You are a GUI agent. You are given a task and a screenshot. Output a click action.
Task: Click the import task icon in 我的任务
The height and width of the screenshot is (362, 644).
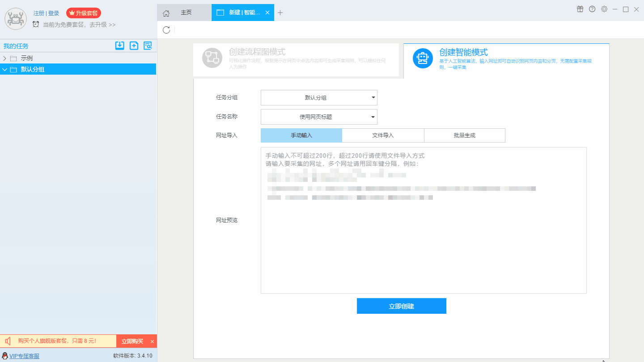[119, 45]
